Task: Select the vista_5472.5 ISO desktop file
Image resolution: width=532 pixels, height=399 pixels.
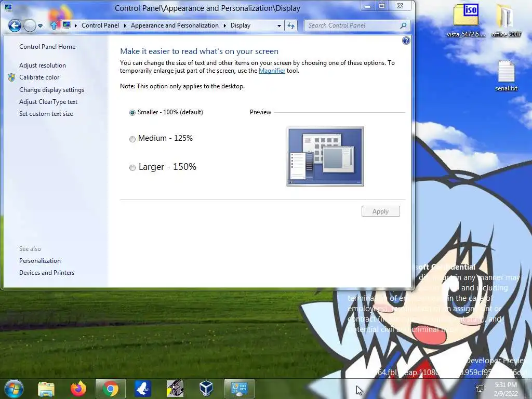Action: (466, 20)
